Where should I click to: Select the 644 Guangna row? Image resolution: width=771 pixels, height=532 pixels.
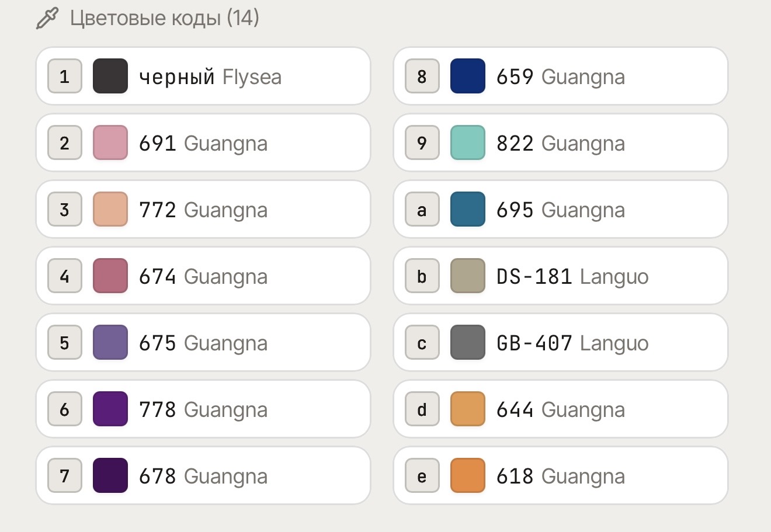point(561,409)
